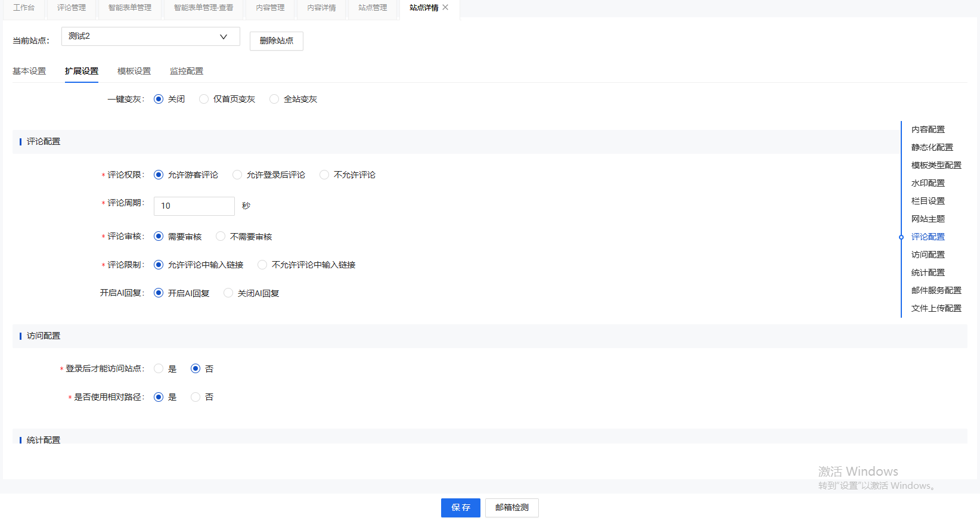This screenshot has height=521, width=980.
Task: Click the 邮箱检测 button
Action: click(x=511, y=508)
